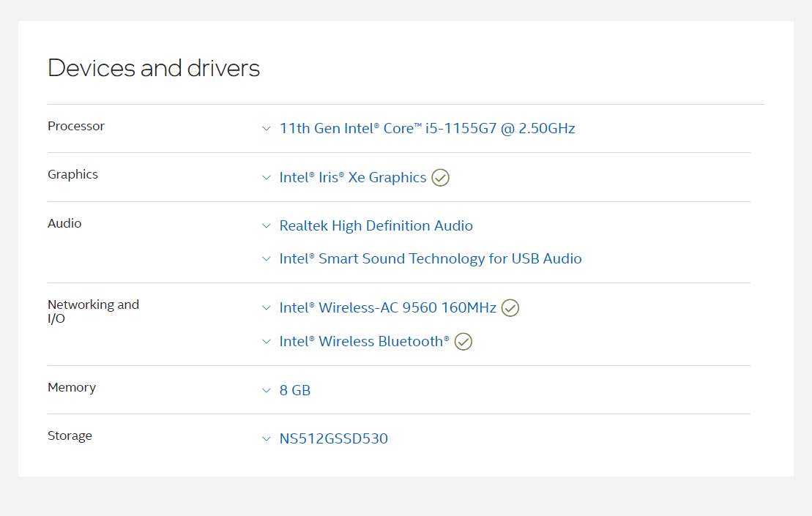Click the 8 GB memory link
812x516 pixels.
click(x=295, y=390)
